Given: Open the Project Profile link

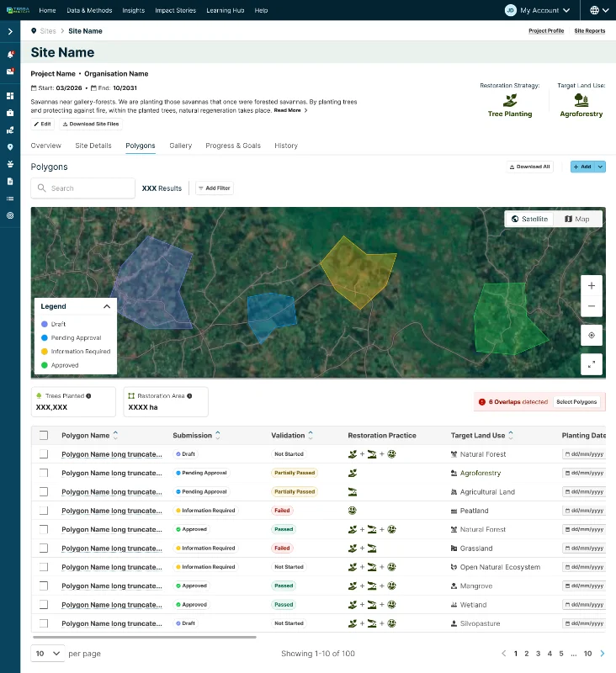Looking at the screenshot, I should coord(546,31).
